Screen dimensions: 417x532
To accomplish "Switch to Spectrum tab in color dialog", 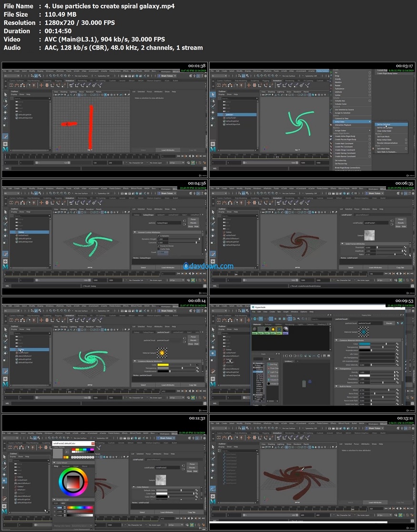I will (x=65, y=466).
